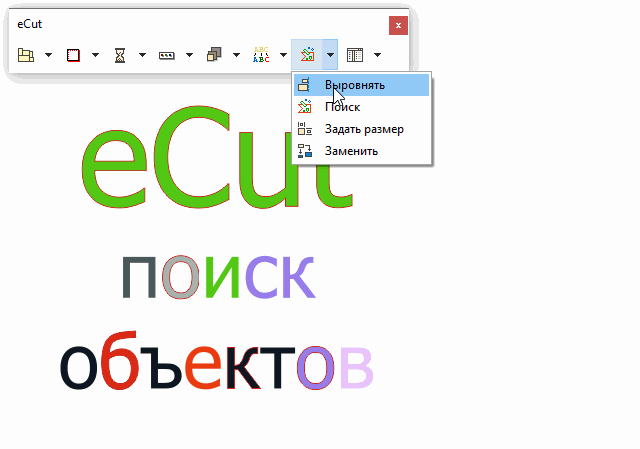Select Выровнять menu entry
The width and height of the screenshot is (640, 449).
[362, 85]
